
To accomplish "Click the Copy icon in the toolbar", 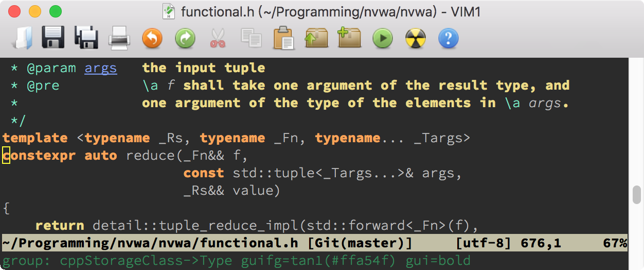I will (x=251, y=38).
